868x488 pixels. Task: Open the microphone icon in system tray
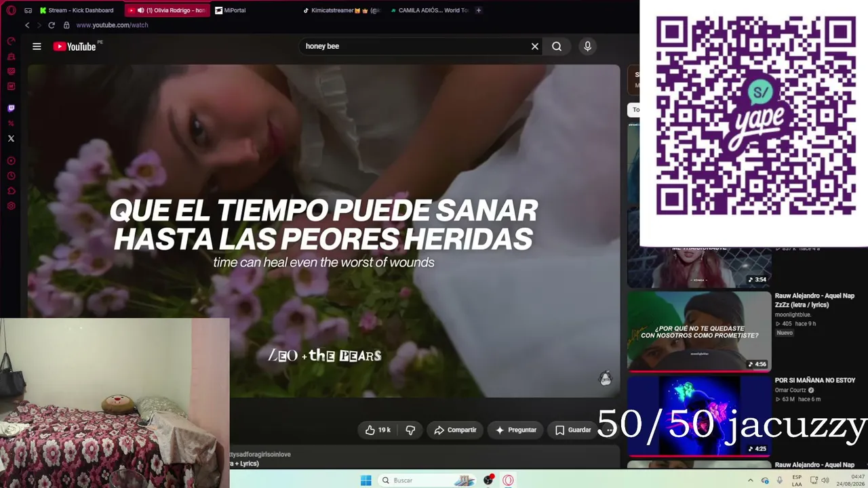(x=779, y=481)
